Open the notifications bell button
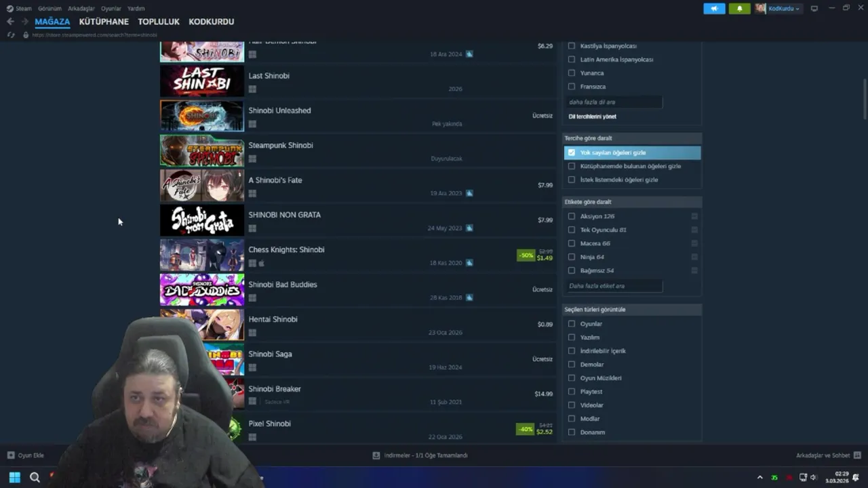 click(739, 9)
